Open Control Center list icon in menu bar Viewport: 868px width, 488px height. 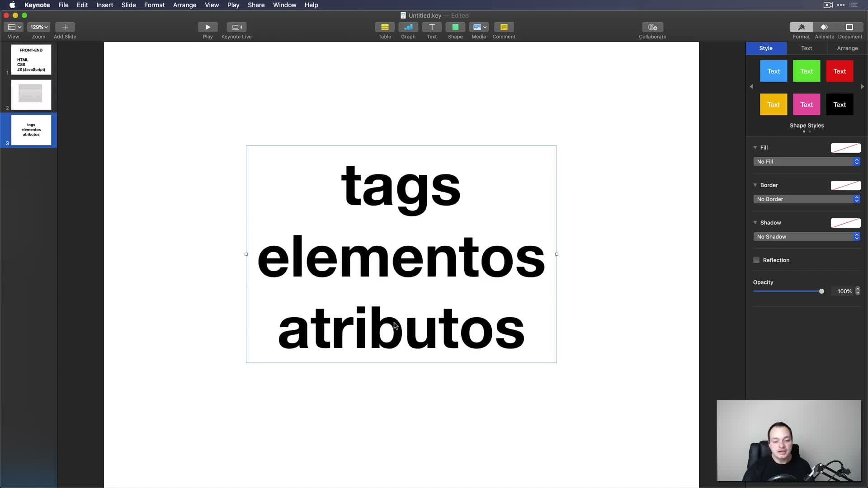(854, 5)
